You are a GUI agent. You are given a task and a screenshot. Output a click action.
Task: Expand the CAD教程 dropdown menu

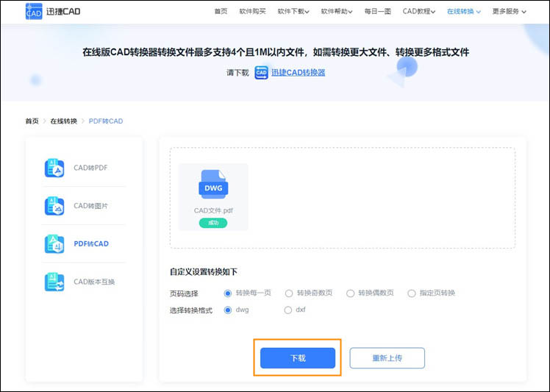(419, 12)
